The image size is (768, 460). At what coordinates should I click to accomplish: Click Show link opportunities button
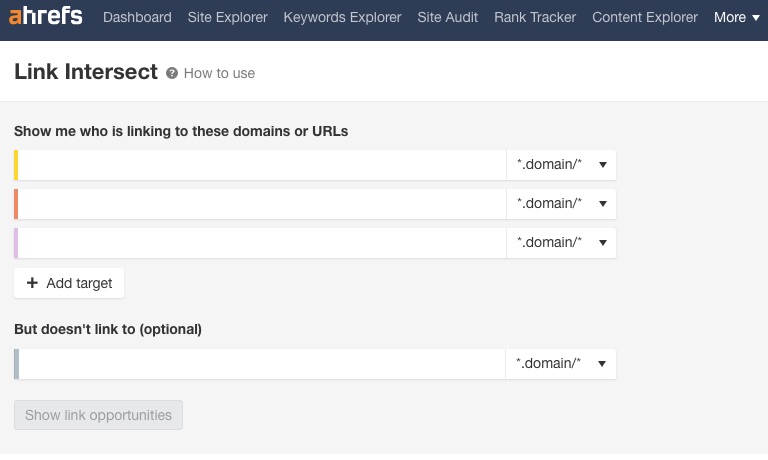tap(98, 415)
